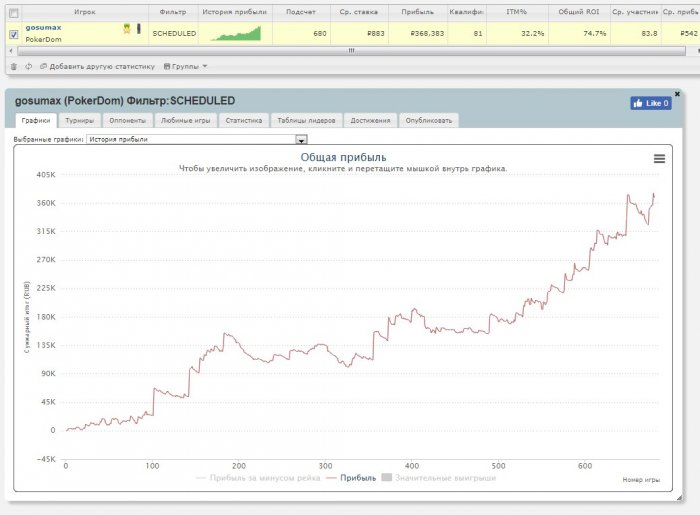Switch to the 'Турниры' tab
Viewport: 700px width, 515px height.
click(x=79, y=120)
